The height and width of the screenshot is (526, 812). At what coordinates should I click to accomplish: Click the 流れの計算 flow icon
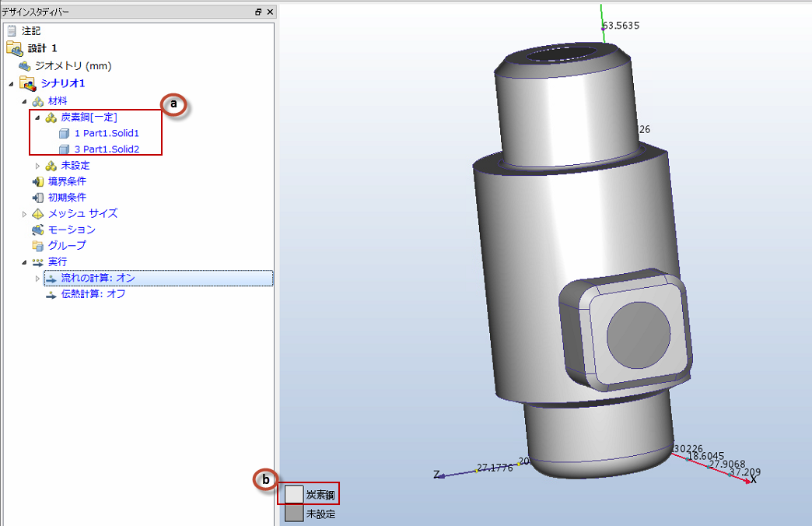51,279
